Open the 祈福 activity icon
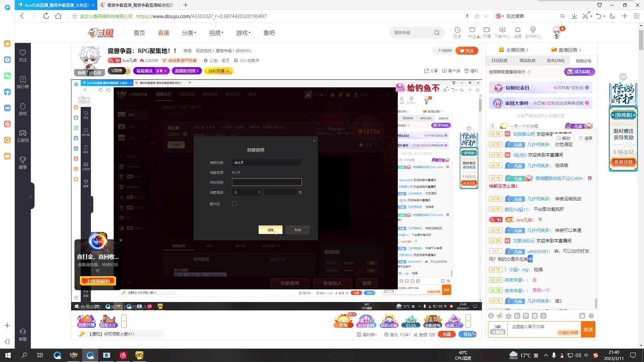Viewport: 644px width, 362px height. click(x=343, y=321)
